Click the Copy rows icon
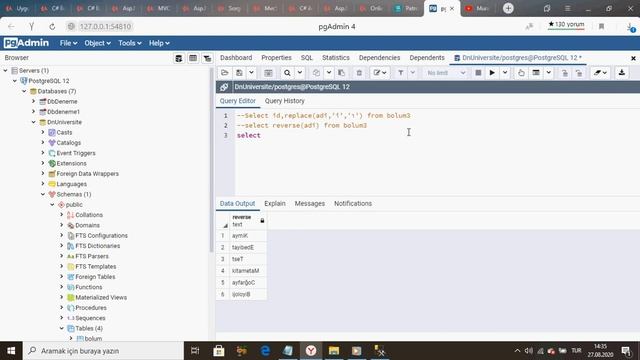 coord(316,73)
